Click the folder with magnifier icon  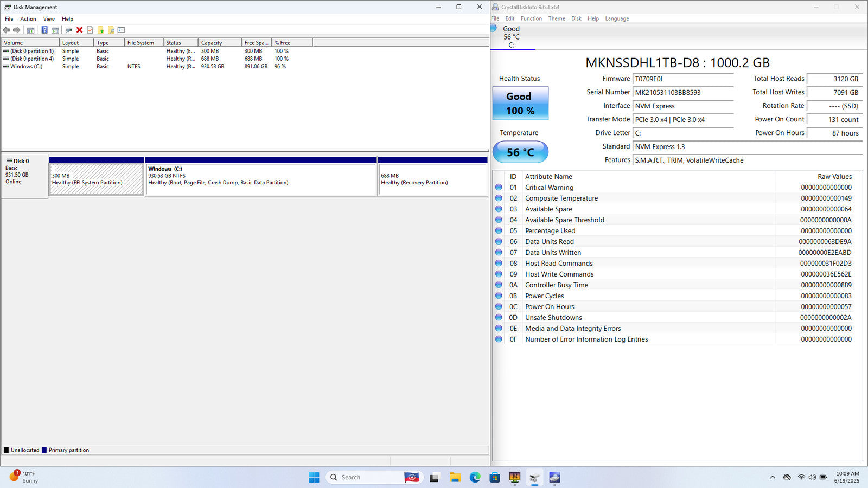pyautogui.click(x=111, y=30)
